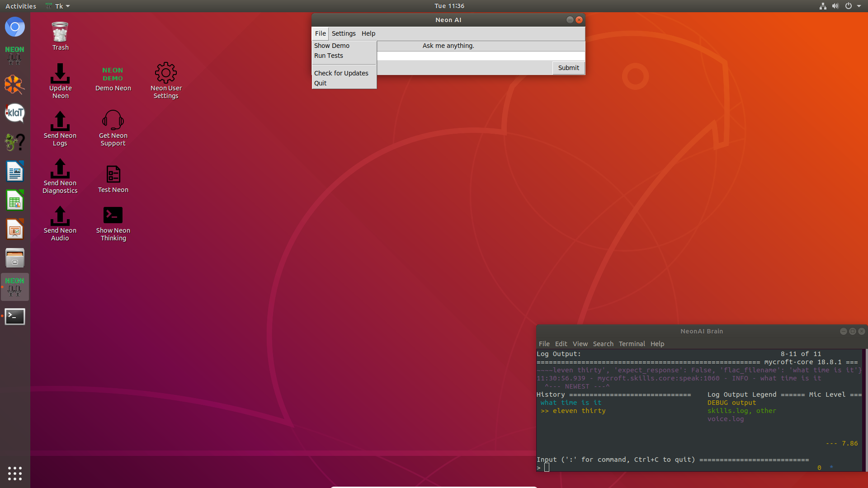Close the Neon AI window

coord(579,20)
